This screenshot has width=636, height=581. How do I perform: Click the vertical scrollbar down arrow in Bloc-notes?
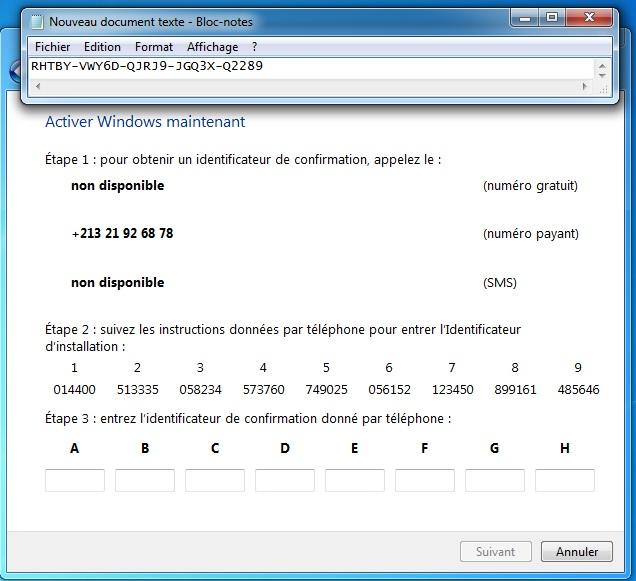pos(602,75)
